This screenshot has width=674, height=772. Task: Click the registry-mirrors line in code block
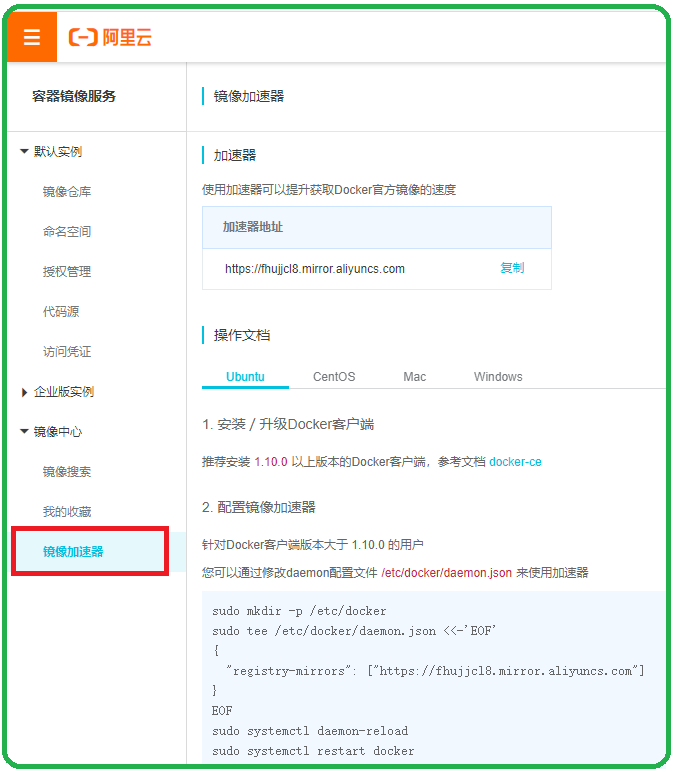tap(435, 671)
